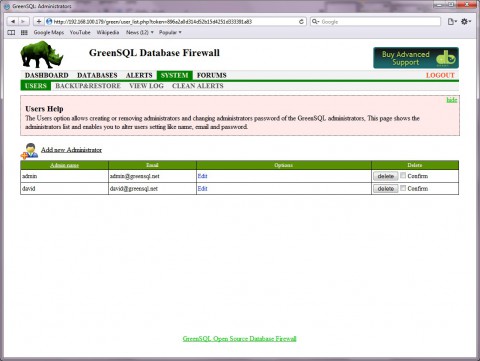
Task: Click Buy Advanced Support banner
Action: click(x=416, y=58)
